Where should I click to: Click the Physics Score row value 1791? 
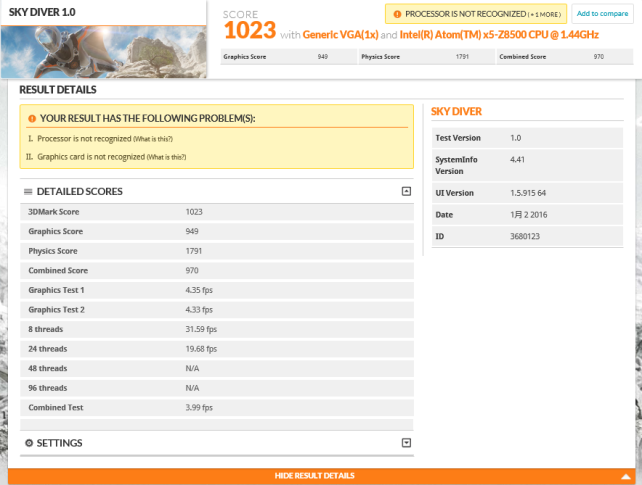194,251
